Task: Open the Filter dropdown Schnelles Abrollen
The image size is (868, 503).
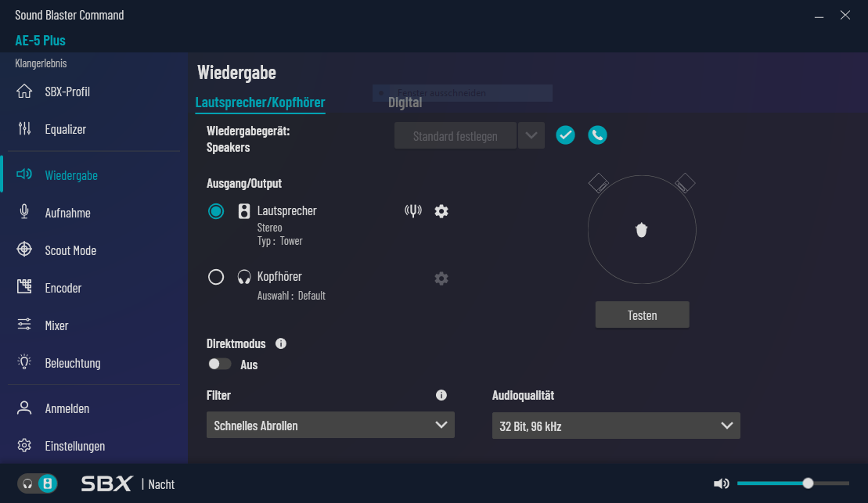Action: pyautogui.click(x=330, y=425)
